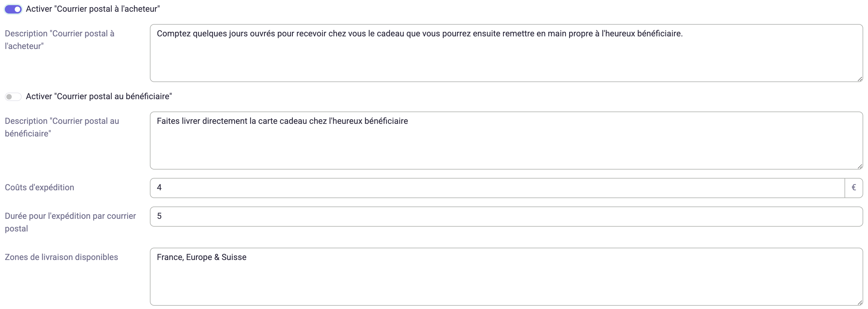Enable the "Courrier postal au bénéficiaire" toggle

click(x=13, y=96)
